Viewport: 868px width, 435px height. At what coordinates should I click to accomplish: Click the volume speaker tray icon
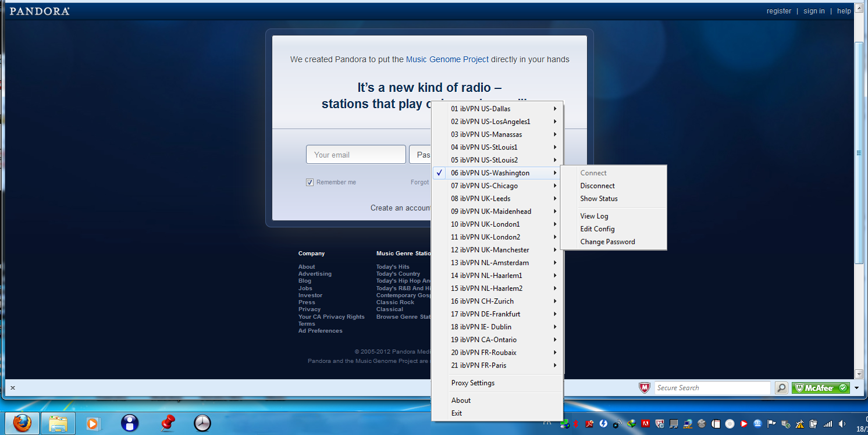tap(842, 424)
